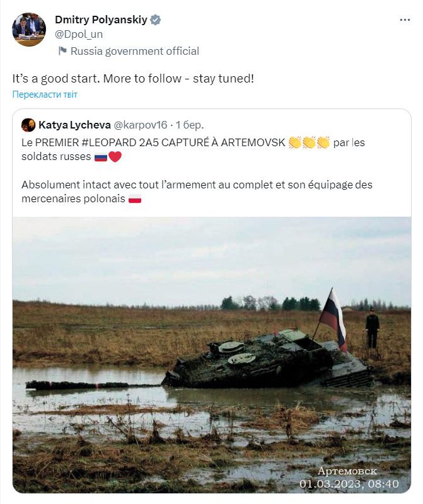Click the blue verified badge
Screen dimensions: 423x504
155,20
